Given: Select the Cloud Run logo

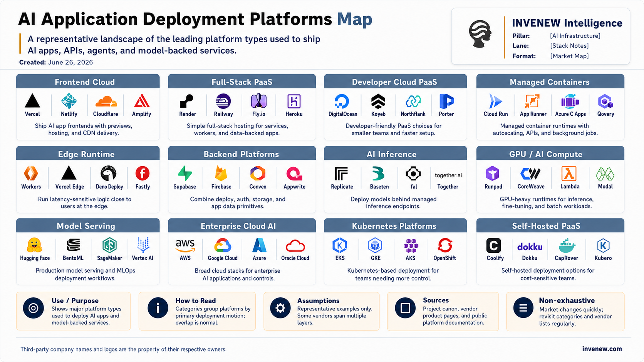Looking at the screenshot, I should point(495,102).
